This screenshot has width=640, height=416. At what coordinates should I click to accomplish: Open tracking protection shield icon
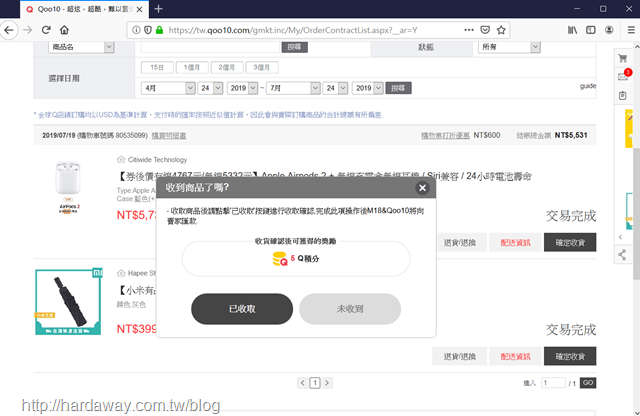tap(148, 30)
